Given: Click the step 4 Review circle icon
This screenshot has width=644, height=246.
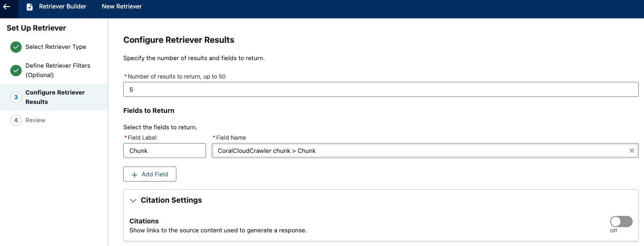Looking at the screenshot, I should click(x=16, y=120).
